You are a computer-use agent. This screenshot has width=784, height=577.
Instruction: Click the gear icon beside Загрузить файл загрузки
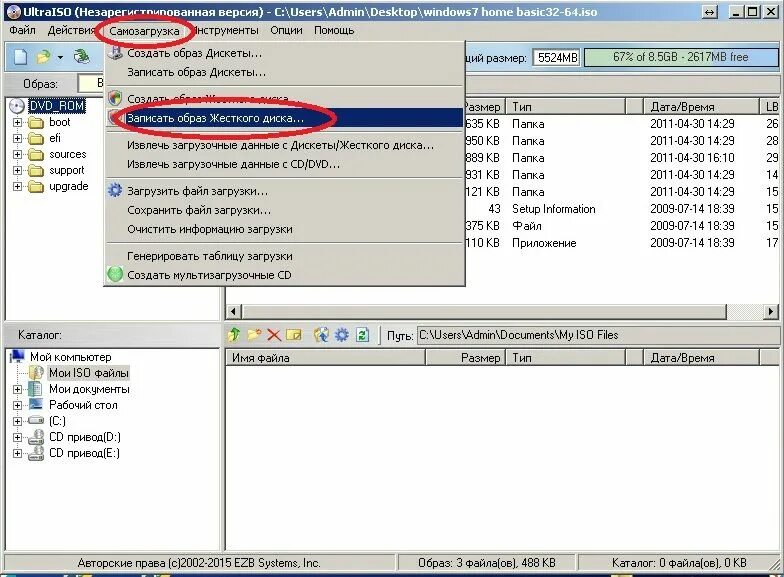[115, 190]
